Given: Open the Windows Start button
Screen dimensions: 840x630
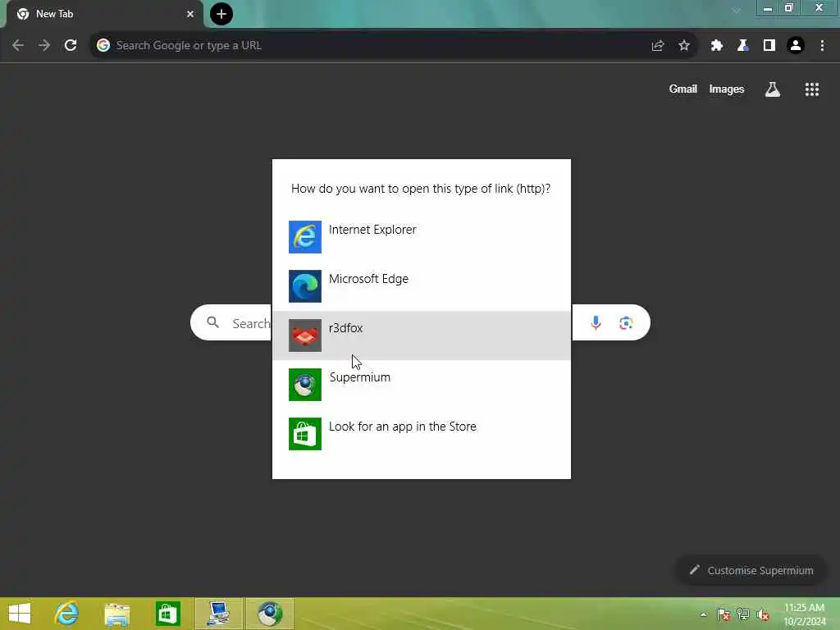Looking at the screenshot, I should 20,614.
